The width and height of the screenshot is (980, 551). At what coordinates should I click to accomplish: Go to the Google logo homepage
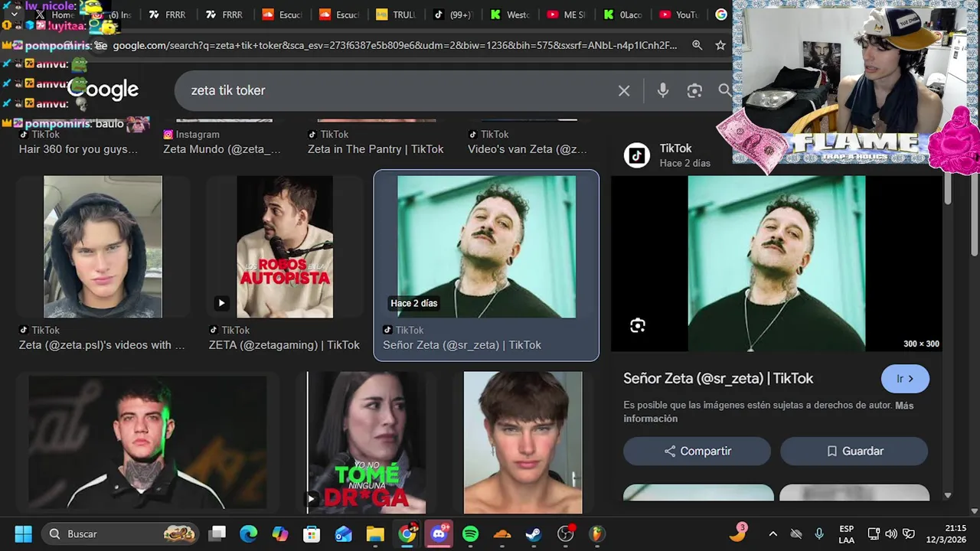tap(103, 90)
